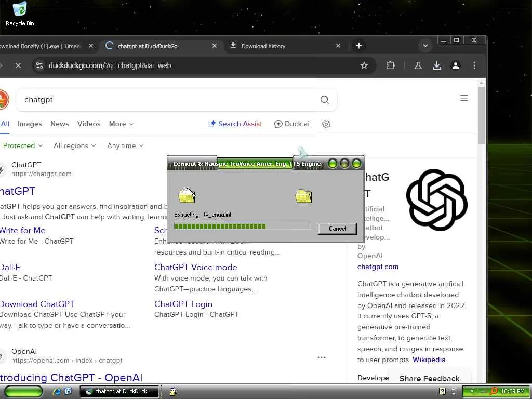Switch to Download history tab
Screen dimensions: 532x399
(x=263, y=46)
